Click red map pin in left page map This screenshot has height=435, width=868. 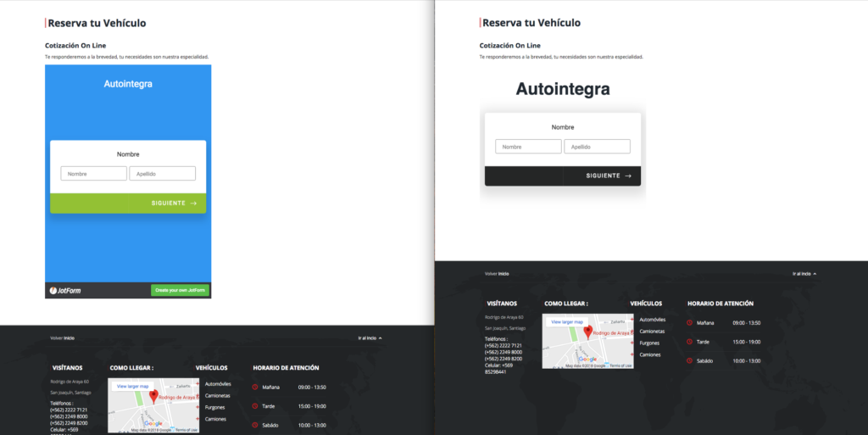coord(154,396)
